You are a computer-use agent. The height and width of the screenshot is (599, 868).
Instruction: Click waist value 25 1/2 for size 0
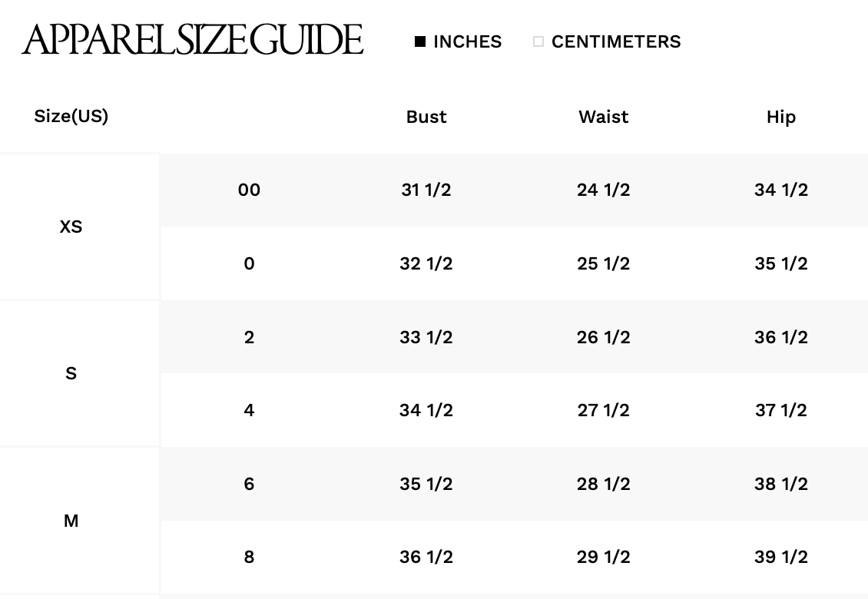coord(604,263)
